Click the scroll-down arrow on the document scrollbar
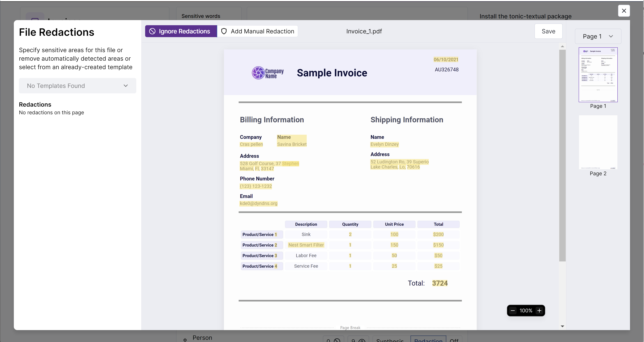The width and height of the screenshot is (644, 342). 562,326
